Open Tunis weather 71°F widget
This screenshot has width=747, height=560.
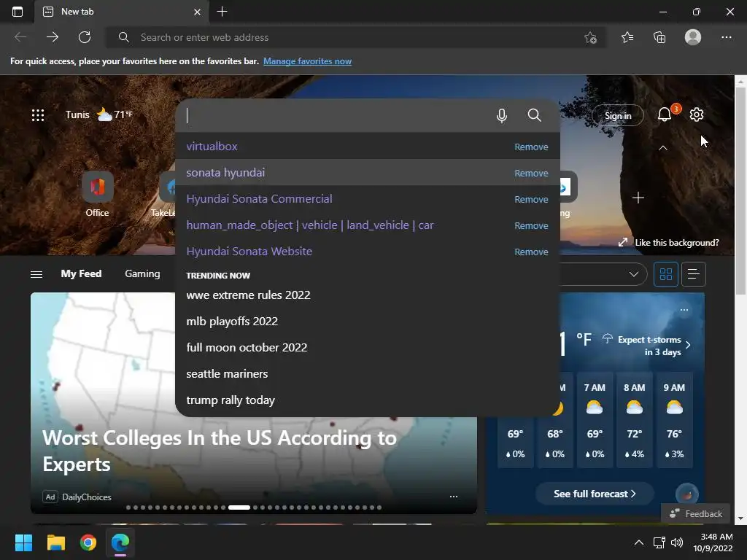point(99,114)
